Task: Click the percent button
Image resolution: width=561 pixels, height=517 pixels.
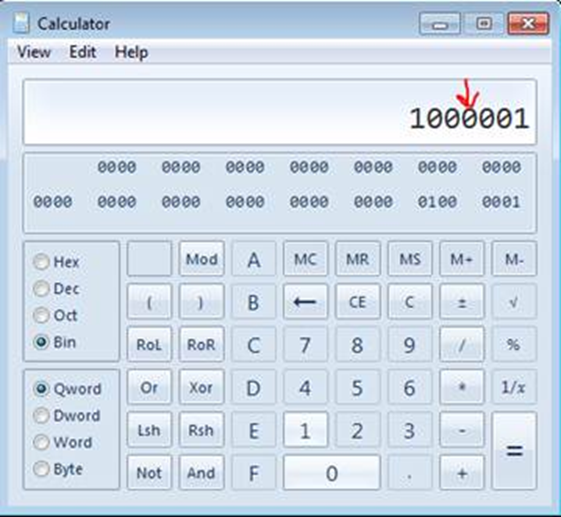Action: pyautogui.click(x=514, y=344)
